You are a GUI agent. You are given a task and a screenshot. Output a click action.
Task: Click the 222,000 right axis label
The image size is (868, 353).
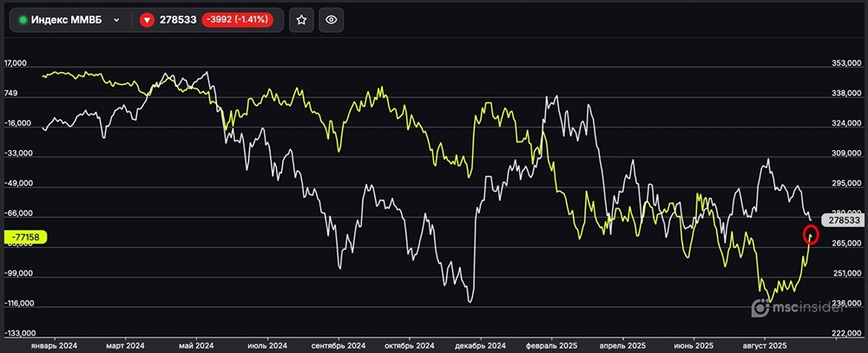click(x=846, y=334)
